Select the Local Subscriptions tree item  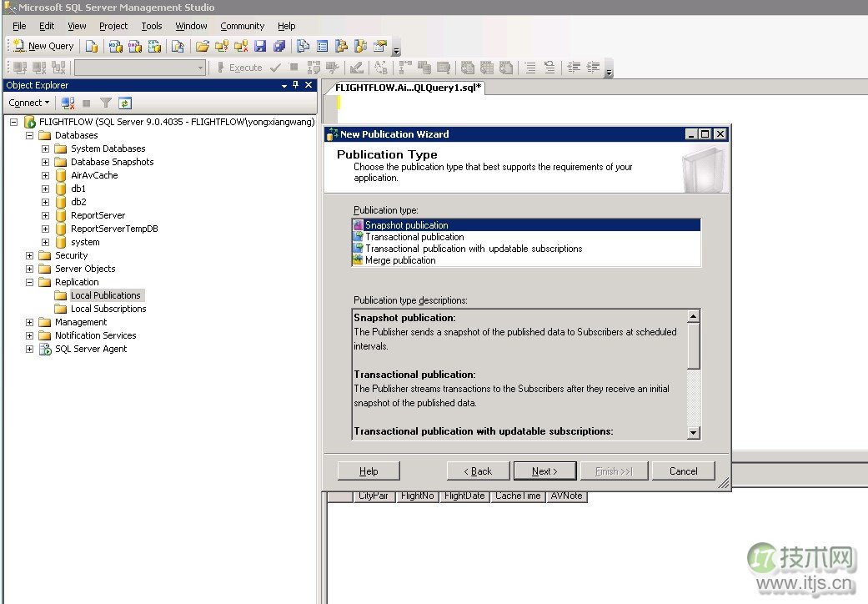coord(108,309)
